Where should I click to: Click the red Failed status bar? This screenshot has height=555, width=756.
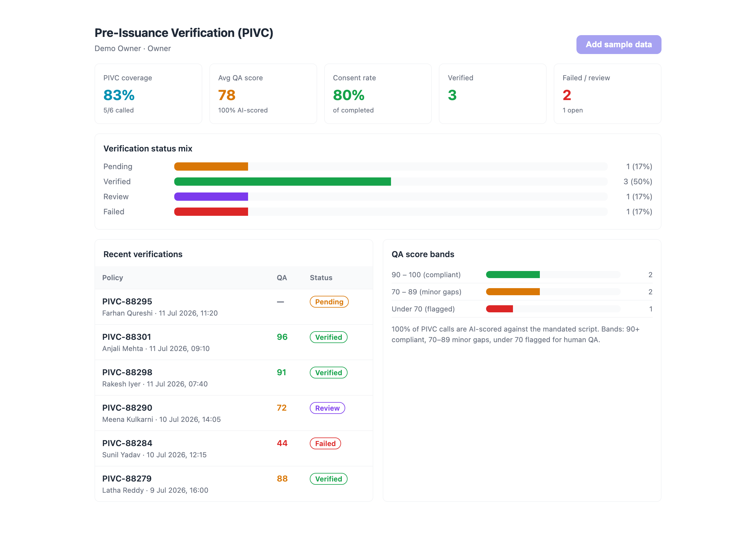(211, 212)
